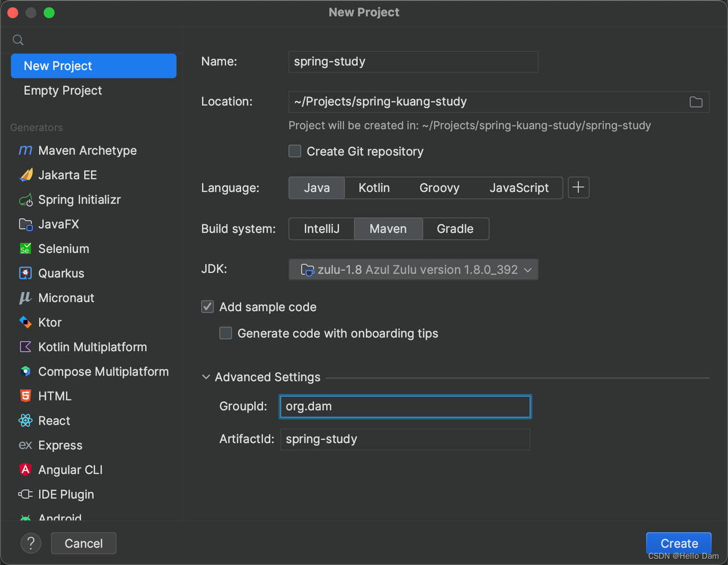The height and width of the screenshot is (565, 728).
Task: Click into the Name text field
Action: tap(413, 61)
